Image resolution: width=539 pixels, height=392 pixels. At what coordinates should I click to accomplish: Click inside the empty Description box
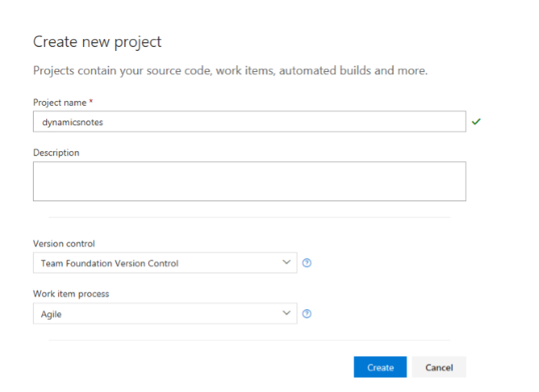pyautogui.click(x=249, y=182)
